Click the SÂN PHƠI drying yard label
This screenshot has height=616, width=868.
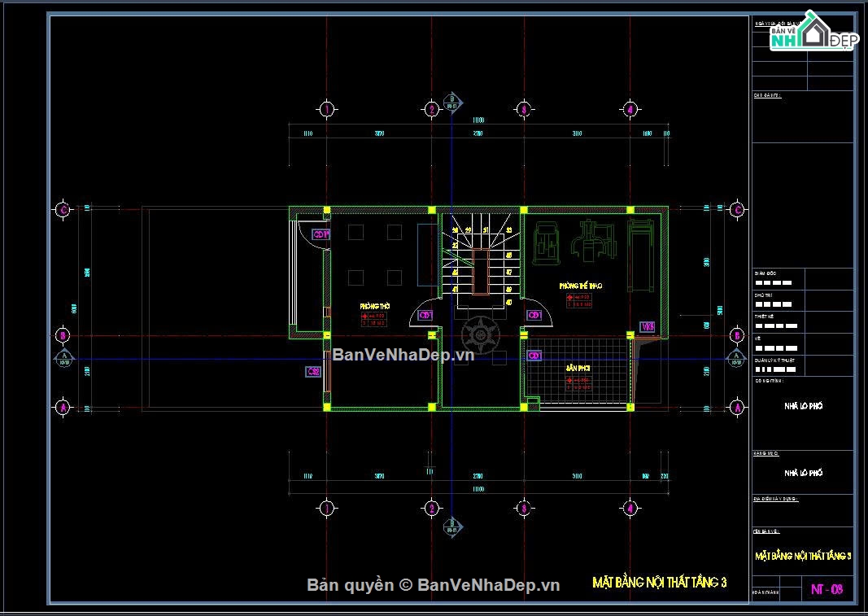578,369
